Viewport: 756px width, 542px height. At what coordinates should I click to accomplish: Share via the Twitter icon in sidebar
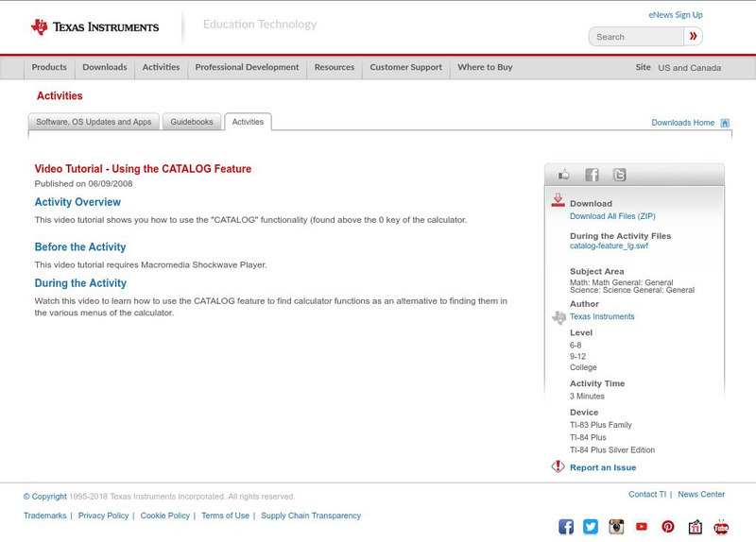coord(619,175)
